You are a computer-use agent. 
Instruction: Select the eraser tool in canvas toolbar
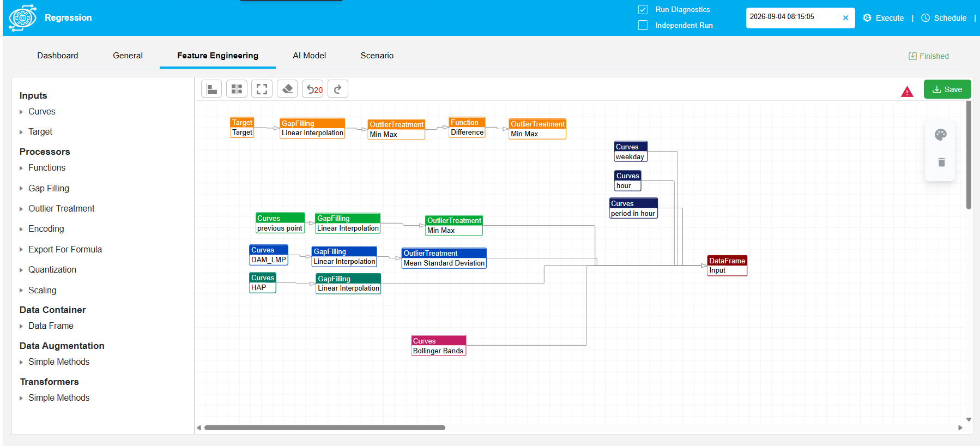[287, 89]
